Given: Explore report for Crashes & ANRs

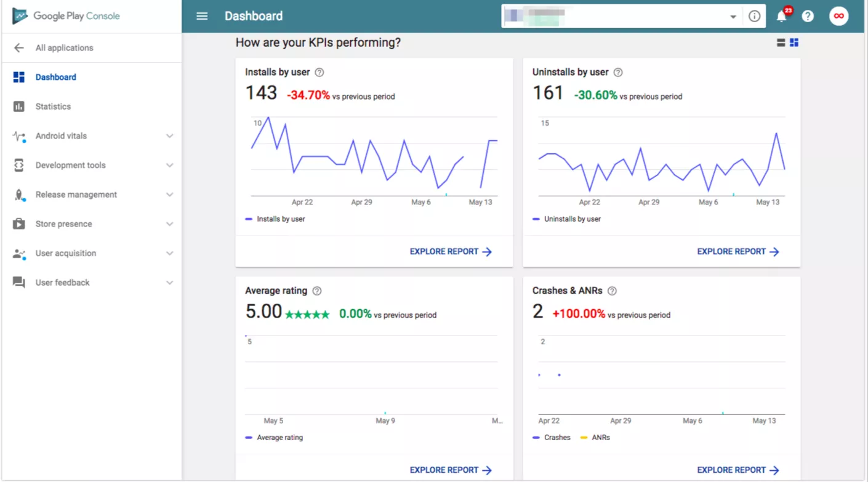Looking at the screenshot, I should (x=737, y=470).
